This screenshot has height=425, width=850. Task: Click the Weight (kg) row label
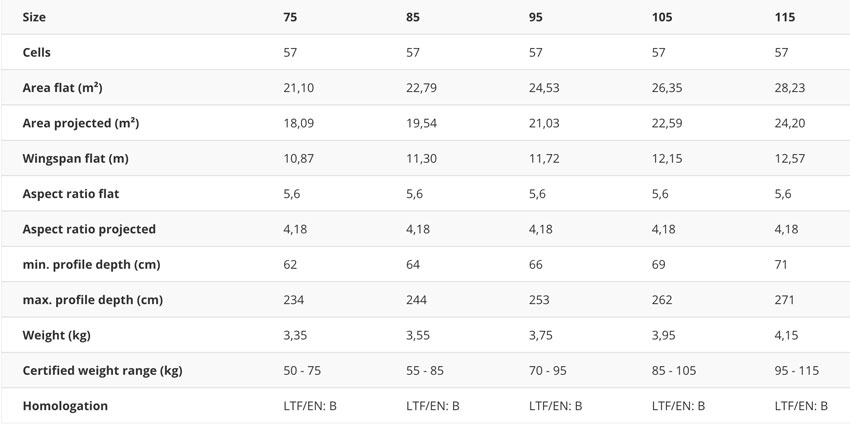click(x=57, y=336)
